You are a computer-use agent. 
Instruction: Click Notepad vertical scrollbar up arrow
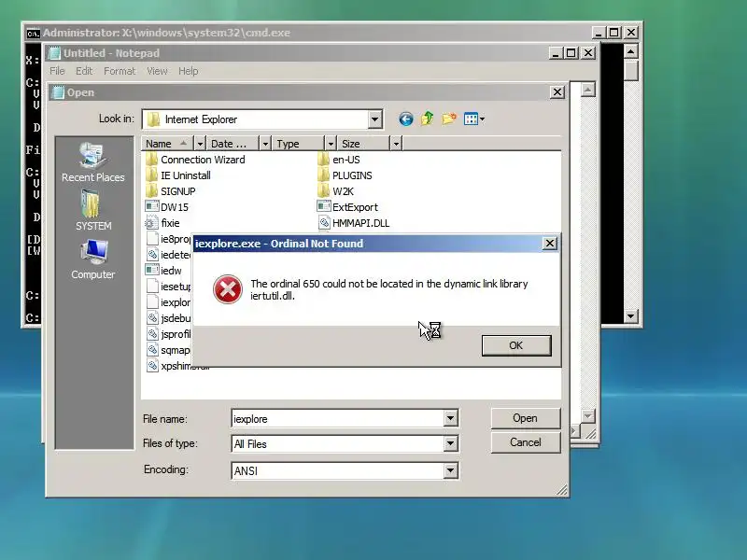point(588,90)
